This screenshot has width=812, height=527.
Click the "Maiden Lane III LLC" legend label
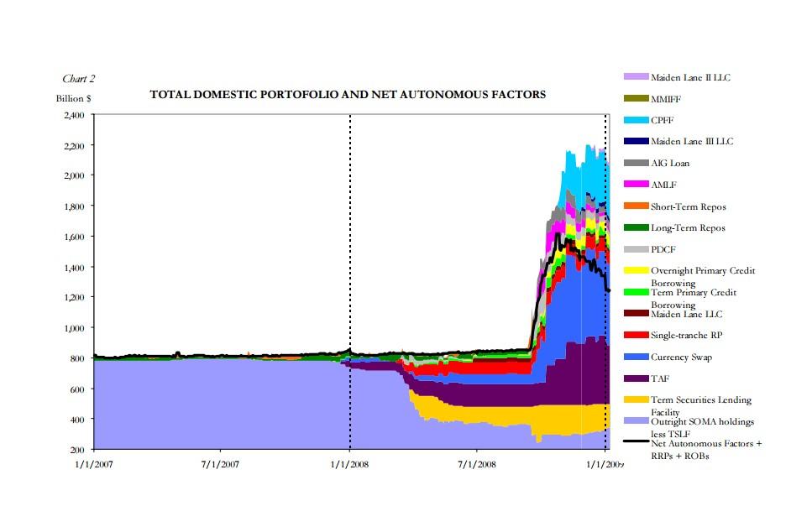pyautogui.click(x=692, y=141)
